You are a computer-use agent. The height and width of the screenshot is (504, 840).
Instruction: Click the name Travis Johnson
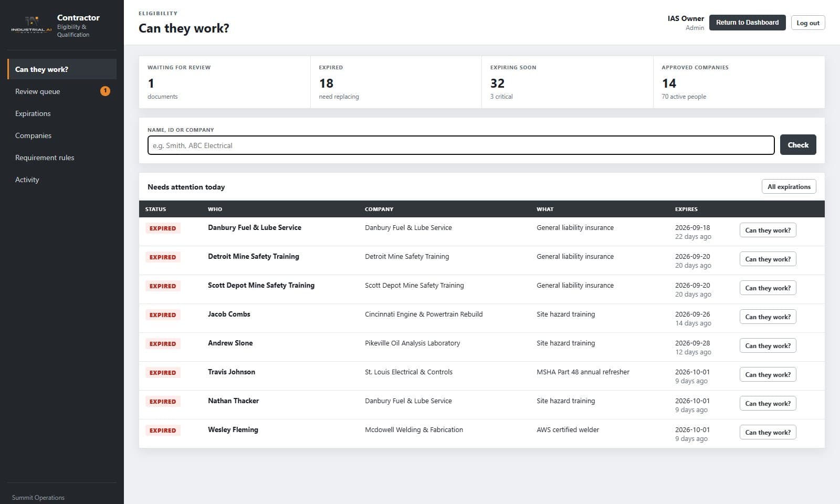[x=232, y=372]
